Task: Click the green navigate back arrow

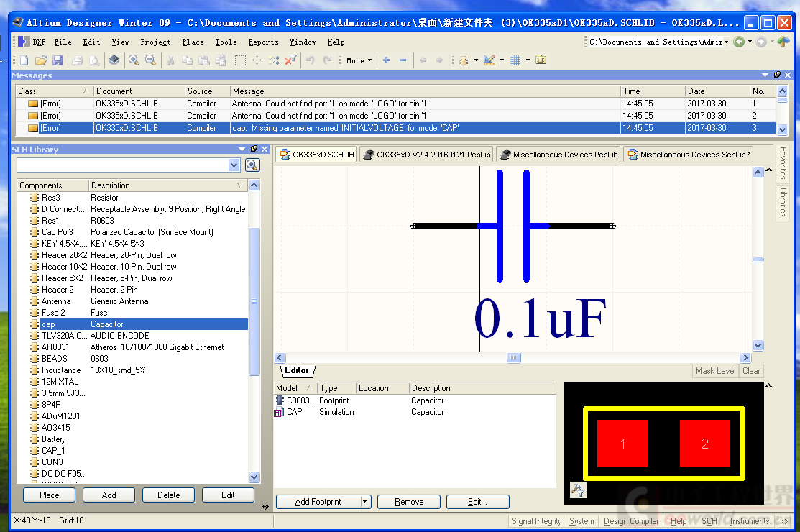Action: click(739, 42)
